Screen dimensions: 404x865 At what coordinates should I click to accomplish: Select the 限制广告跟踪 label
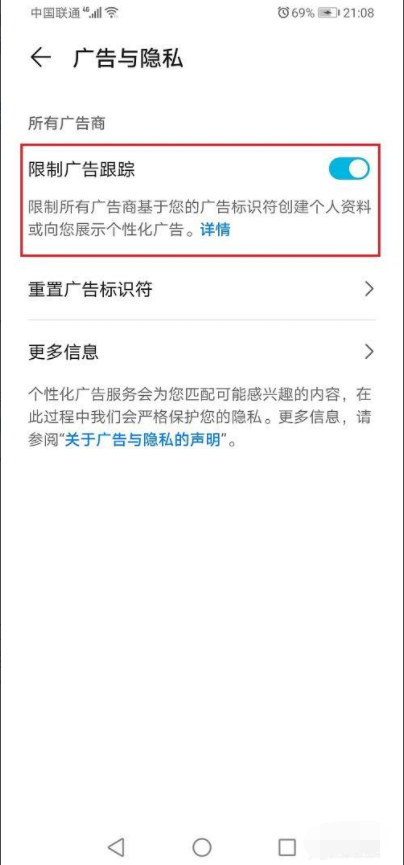pyautogui.click(x=82, y=170)
